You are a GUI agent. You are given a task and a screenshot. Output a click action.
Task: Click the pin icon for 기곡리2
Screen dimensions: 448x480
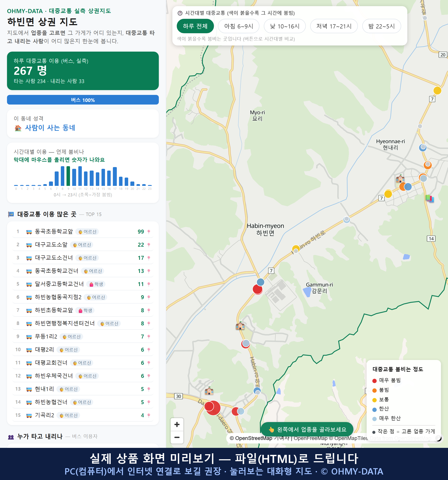click(149, 415)
